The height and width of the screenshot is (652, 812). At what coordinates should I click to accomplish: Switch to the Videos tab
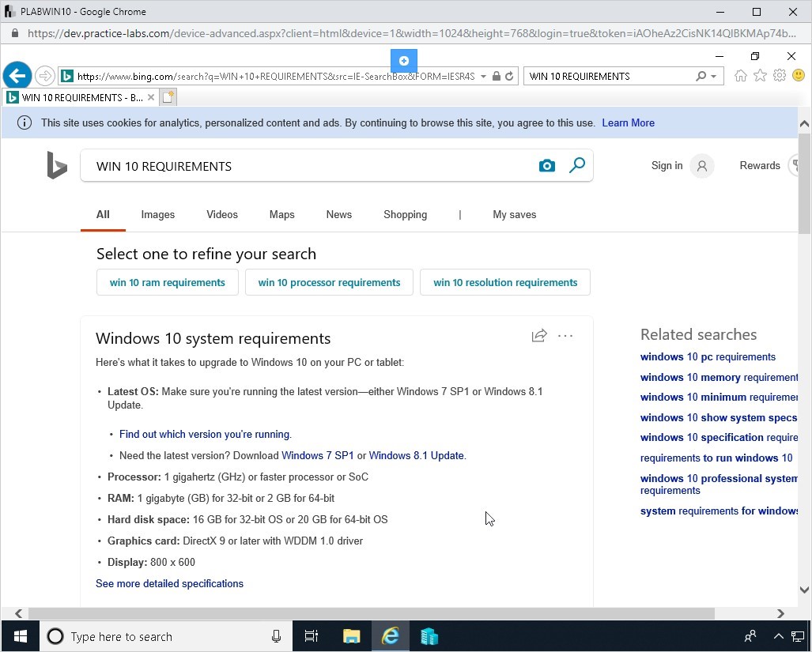(222, 214)
